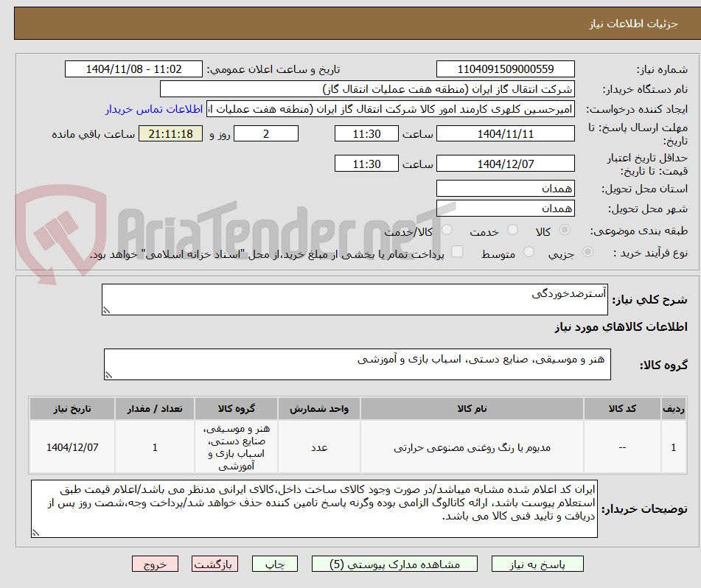Click the countdown timer 21:11:18 field
This screenshot has width=701, height=588.
pyautogui.click(x=170, y=133)
